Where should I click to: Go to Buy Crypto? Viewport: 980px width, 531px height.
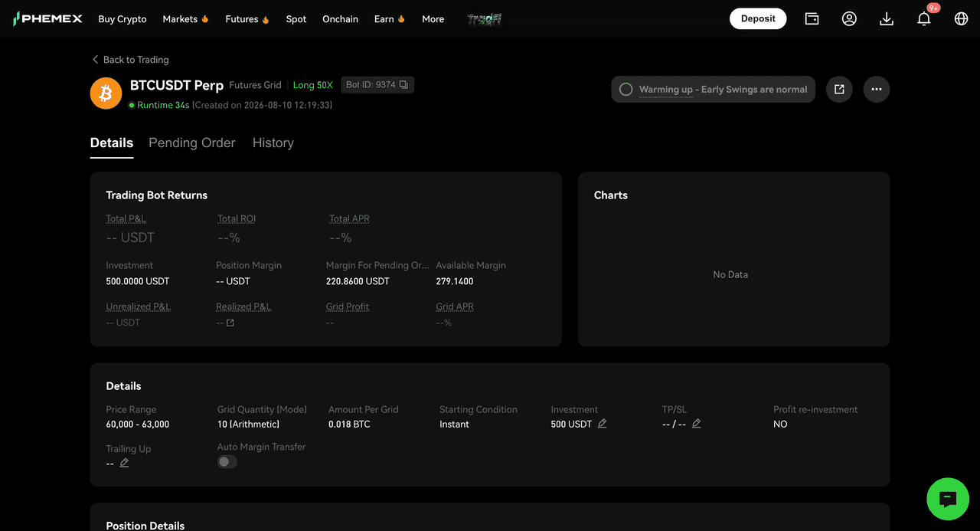[x=122, y=19]
